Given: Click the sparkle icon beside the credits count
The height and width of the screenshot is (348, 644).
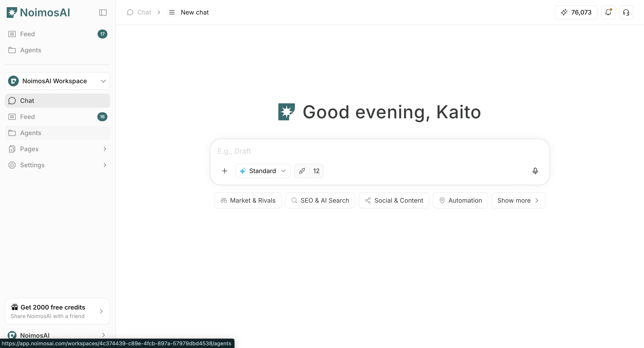Looking at the screenshot, I should 564,12.
